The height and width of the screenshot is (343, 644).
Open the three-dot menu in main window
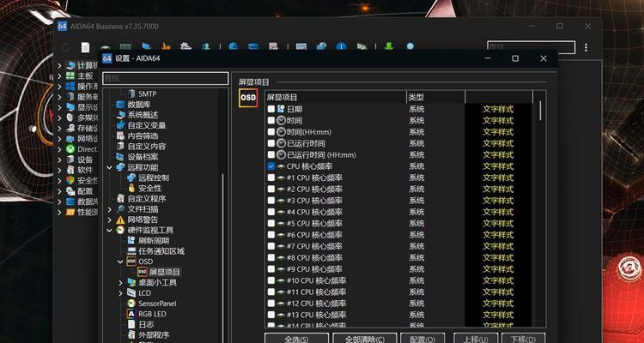pos(586,48)
